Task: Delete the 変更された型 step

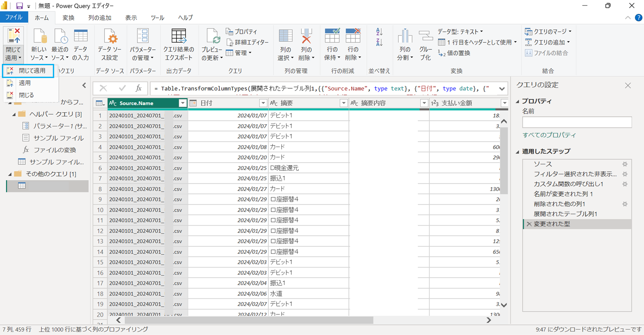Action: click(x=529, y=224)
